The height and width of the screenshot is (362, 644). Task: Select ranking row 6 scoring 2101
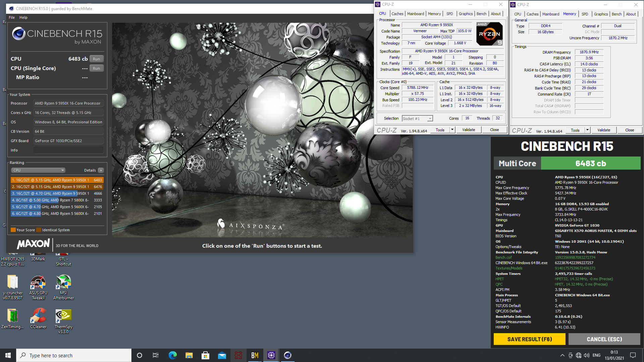click(57, 214)
